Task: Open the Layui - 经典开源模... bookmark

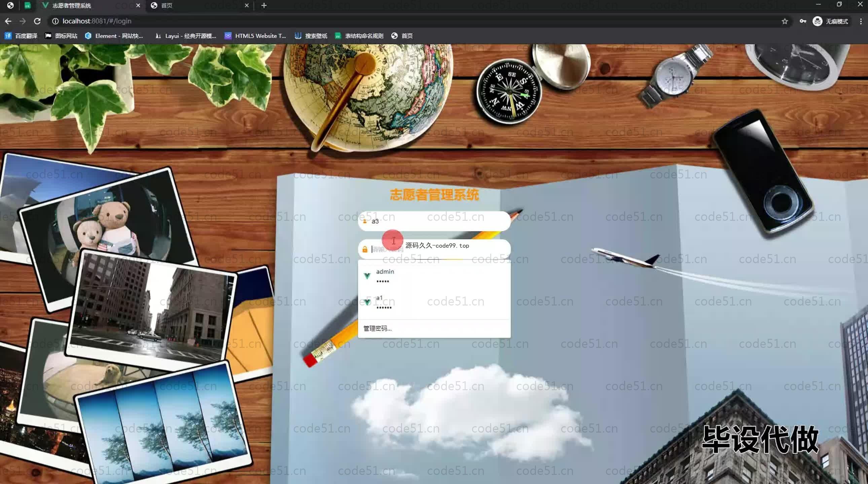Action: point(186,36)
